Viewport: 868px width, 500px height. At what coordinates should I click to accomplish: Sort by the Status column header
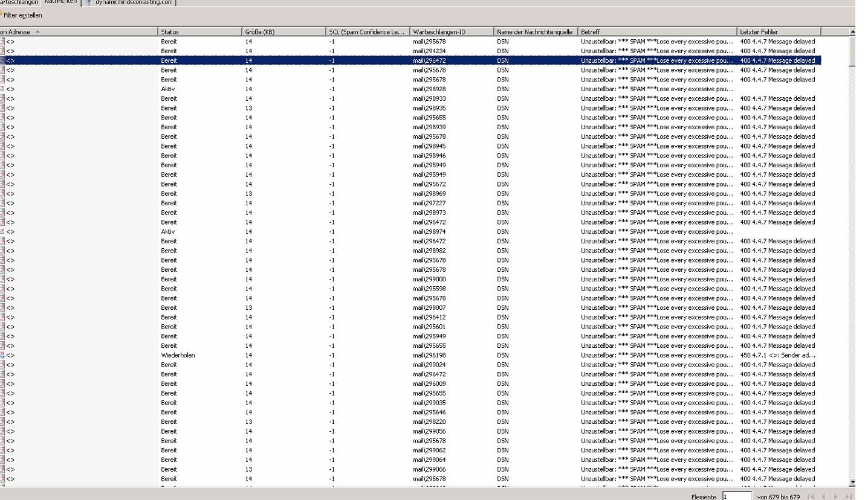[x=200, y=31]
